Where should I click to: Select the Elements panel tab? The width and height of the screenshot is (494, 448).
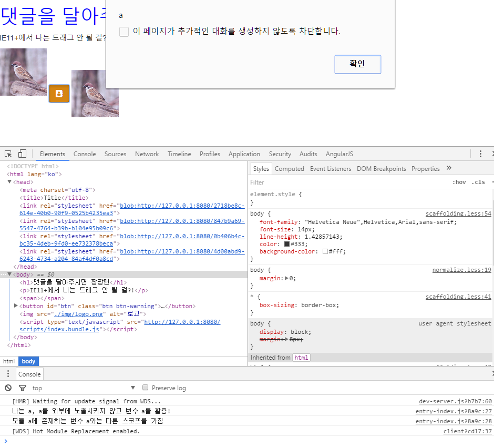pos(53,154)
